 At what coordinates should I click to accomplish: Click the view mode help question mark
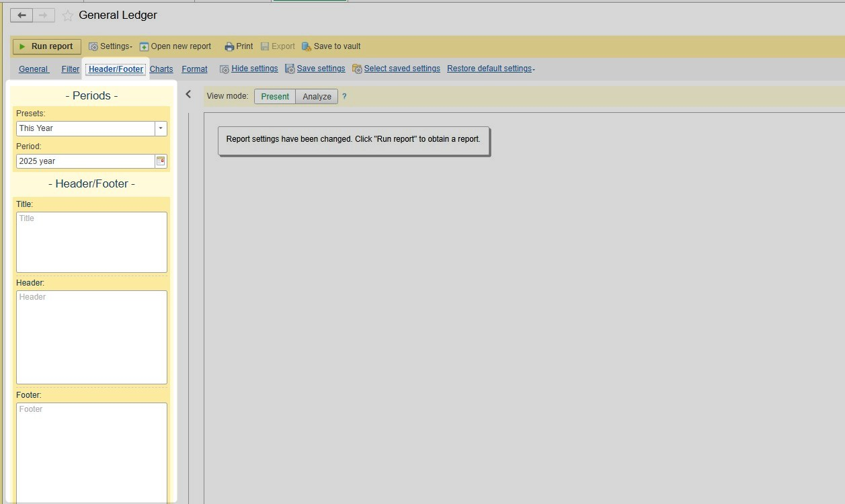click(x=344, y=97)
